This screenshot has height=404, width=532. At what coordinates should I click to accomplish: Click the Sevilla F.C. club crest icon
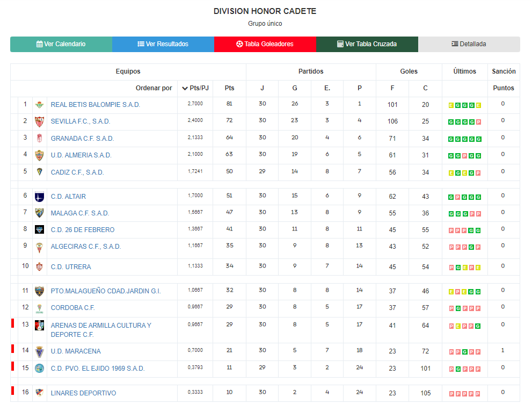(x=39, y=121)
